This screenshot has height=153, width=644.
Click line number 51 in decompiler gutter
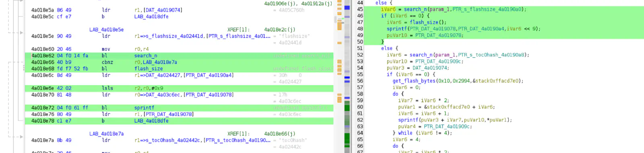pos(360,48)
